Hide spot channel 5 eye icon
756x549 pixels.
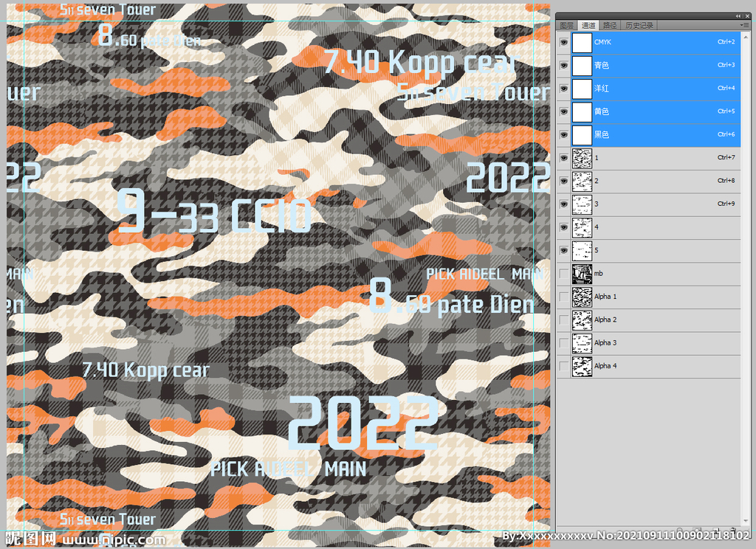[564, 251]
